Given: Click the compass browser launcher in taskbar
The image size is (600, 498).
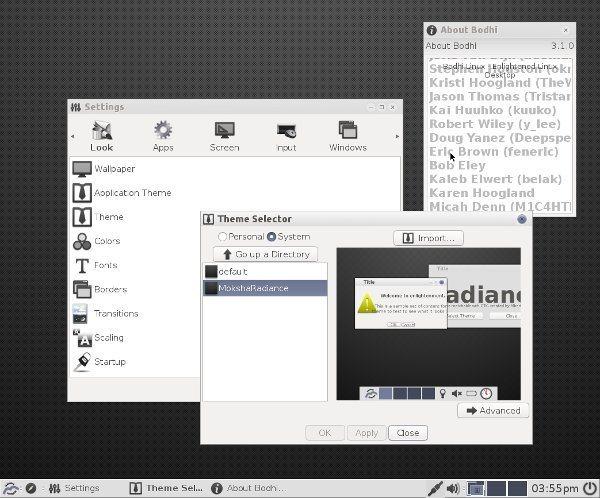Looking at the screenshot, I should (31, 488).
